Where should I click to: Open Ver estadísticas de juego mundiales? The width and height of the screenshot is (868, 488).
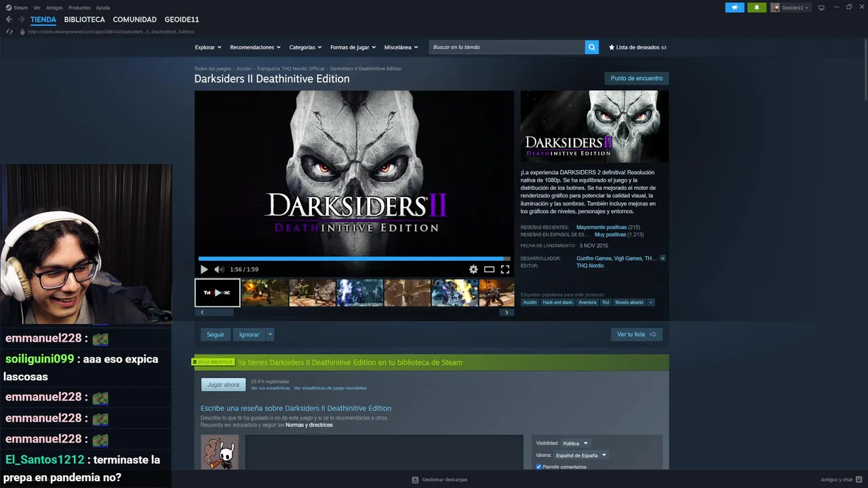click(330, 388)
